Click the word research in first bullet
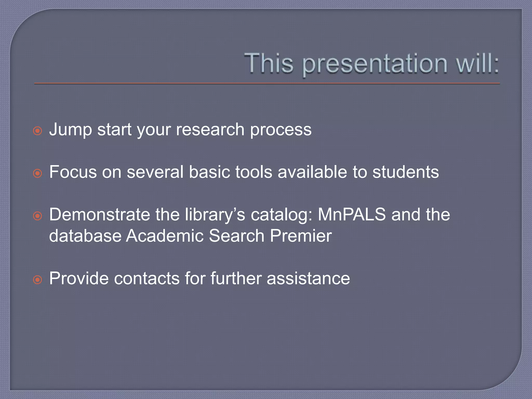Screen dimensions: 532x399 pyautogui.click(x=210, y=129)
